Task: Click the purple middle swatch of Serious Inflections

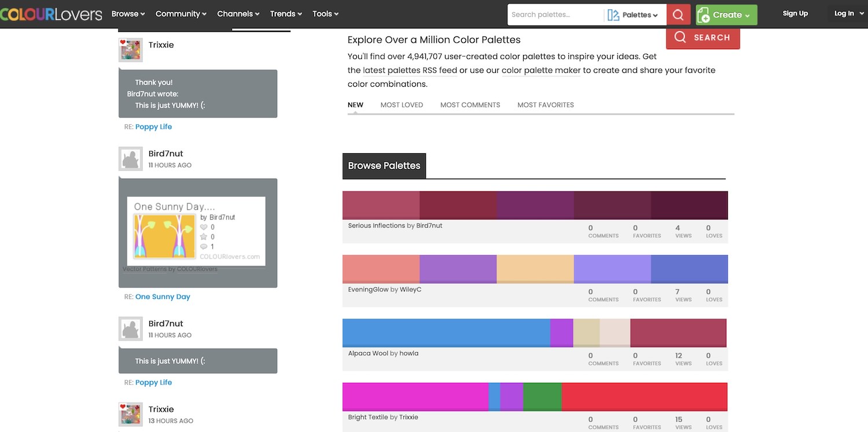Action: [x=535, y=205]
